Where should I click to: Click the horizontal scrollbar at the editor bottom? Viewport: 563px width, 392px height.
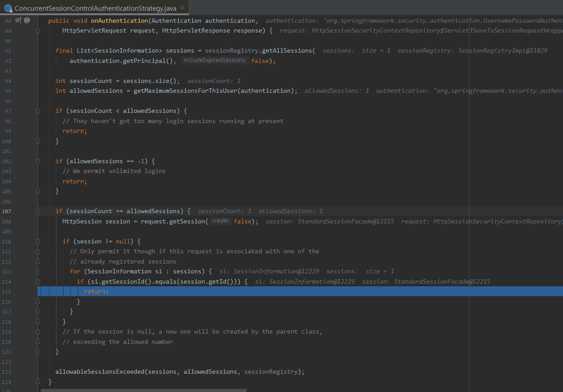click(144, 390)
